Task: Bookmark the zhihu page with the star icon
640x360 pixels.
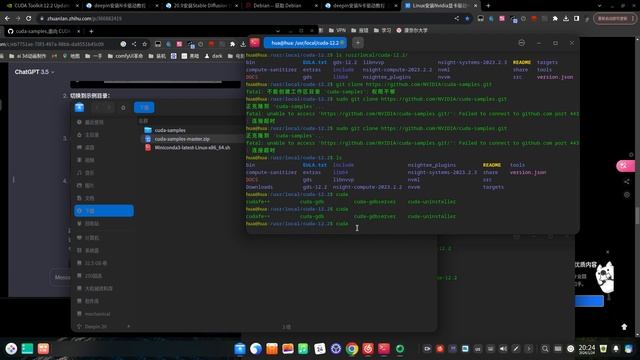Action: coord(467,18)
